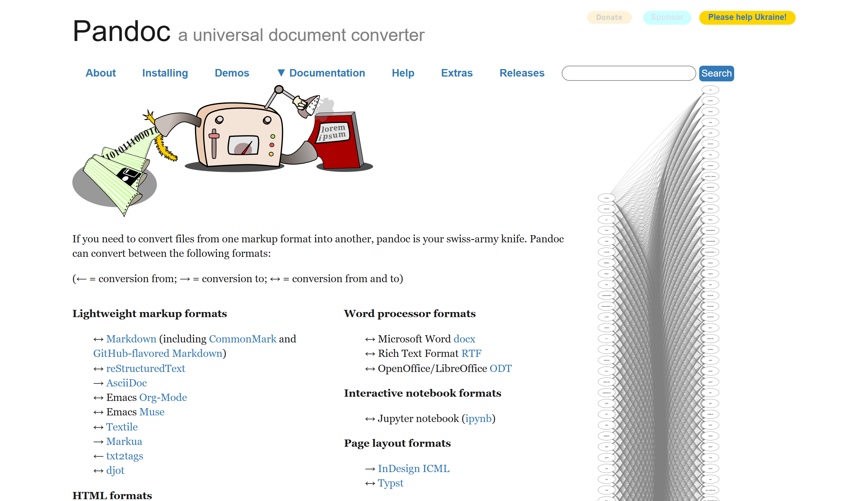Screen dimensions: 868x501
Task: Go to the Installing page
Action: coord(165,73)
